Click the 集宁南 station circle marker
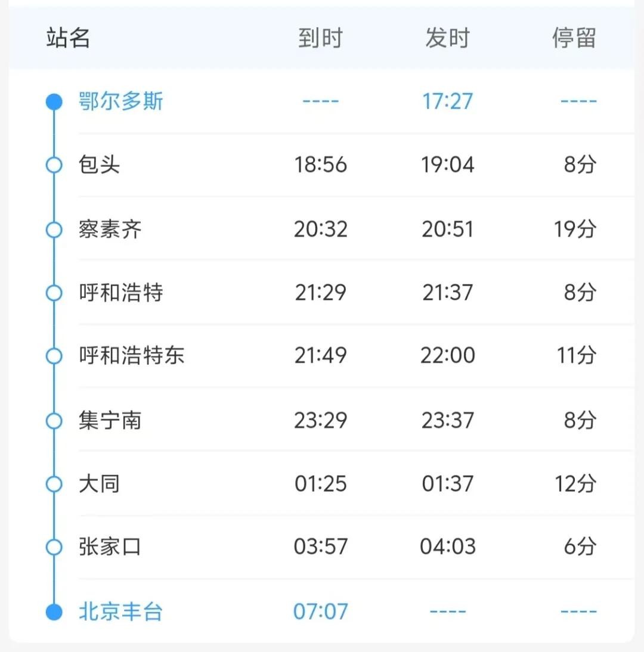Screen dimensions: 644x652 pos(54,421)
